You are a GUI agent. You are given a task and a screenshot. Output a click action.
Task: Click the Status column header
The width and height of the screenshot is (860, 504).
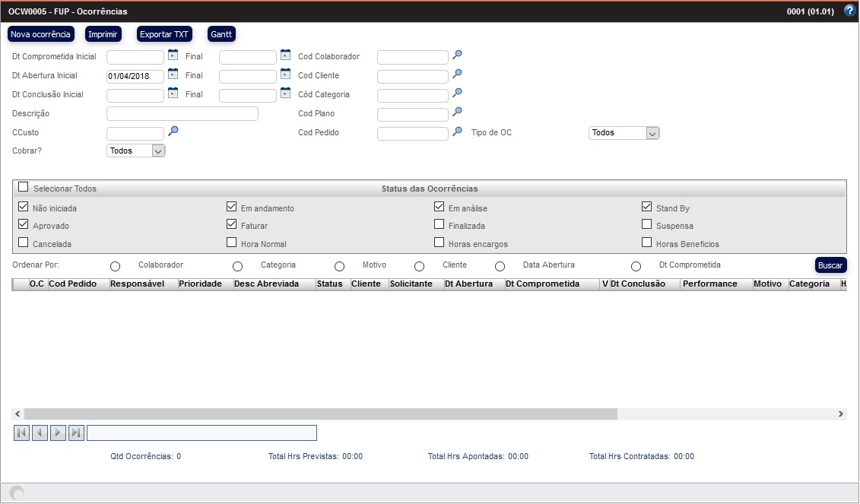tap(330, 284)
